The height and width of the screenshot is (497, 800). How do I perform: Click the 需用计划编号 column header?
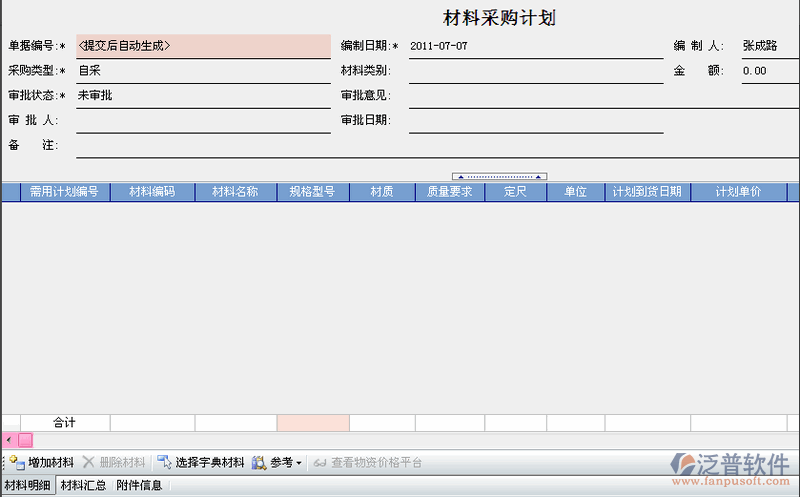[x=65, y=192]
